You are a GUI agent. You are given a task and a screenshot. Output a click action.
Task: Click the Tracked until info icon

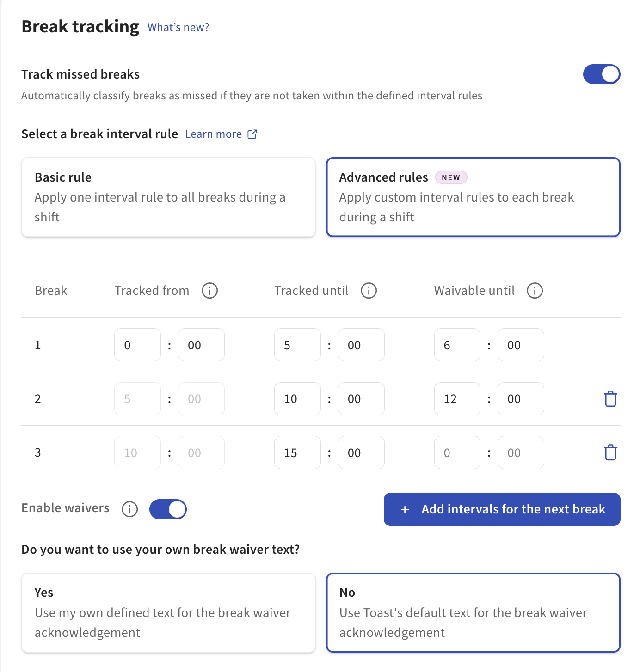[x=369, y=291]
